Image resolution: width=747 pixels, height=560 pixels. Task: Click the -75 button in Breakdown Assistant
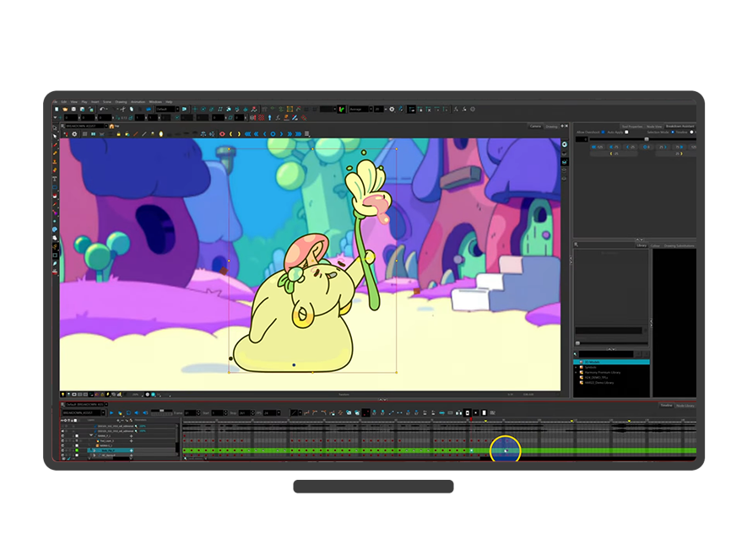pyautogui.click(x=615, y=147)
